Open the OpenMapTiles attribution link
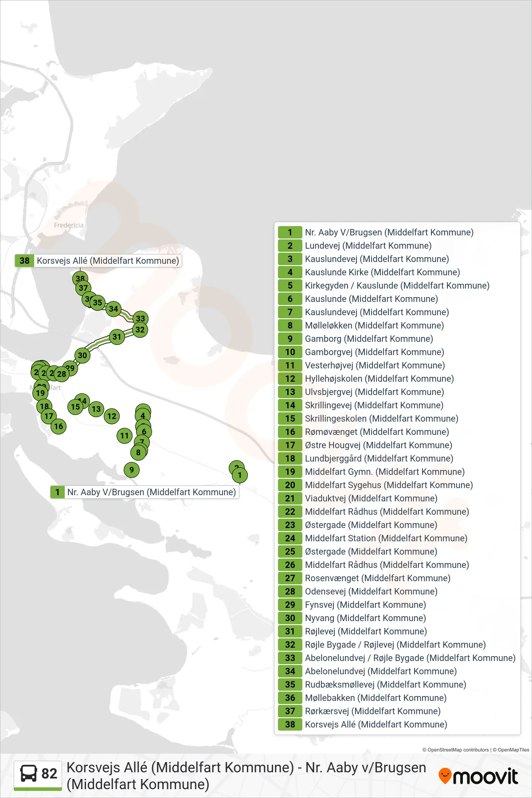Image resolution: width=532 pixels, height=798 pixels. (511, 750)
